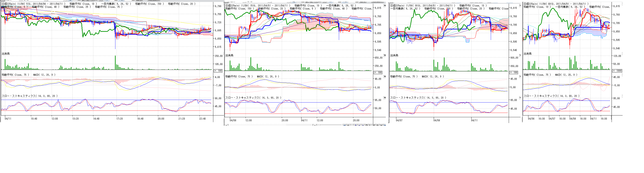
Task: Click the 出来高 label on the 15分 chart
Action: (x=229, y=56)
